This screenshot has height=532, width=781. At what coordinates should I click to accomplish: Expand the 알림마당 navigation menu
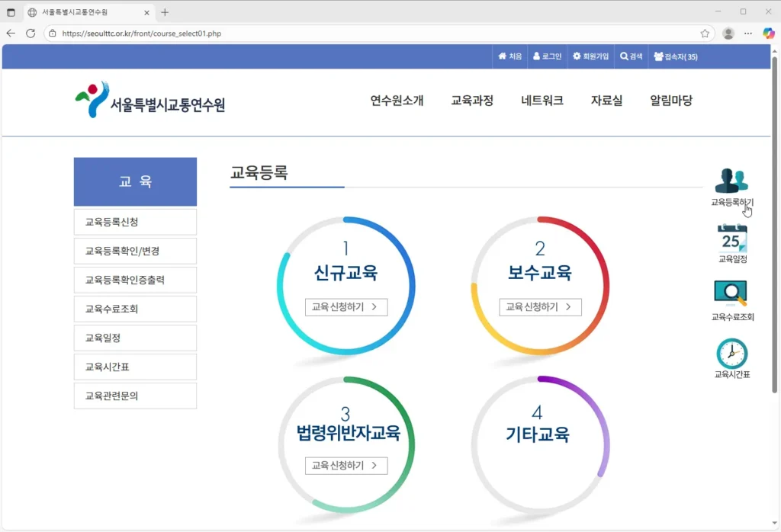coord(670,101)
